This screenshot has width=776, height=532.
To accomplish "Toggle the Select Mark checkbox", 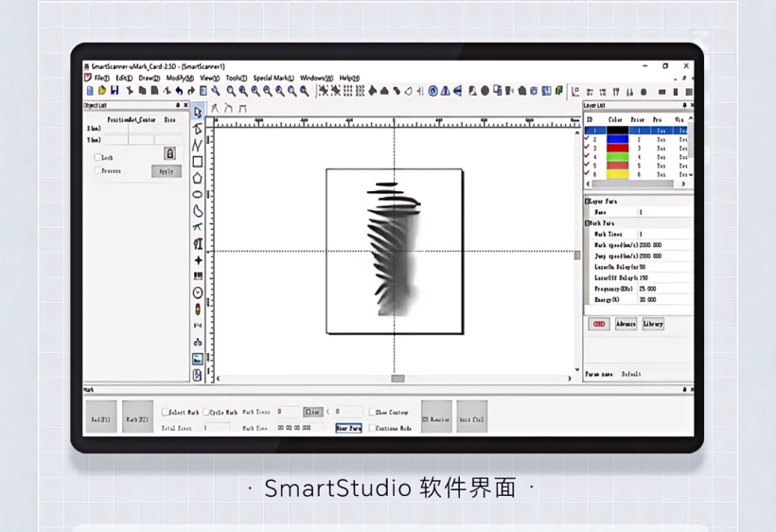I will click(166, 413).
